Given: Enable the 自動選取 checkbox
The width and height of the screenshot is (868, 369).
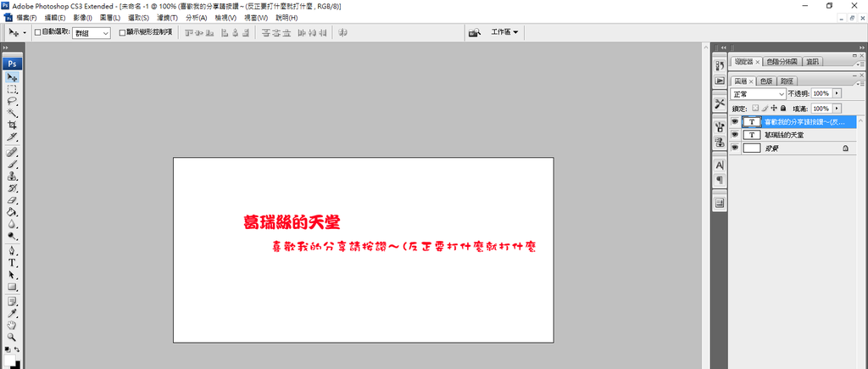Looking at the screenshot, I should click(x=37, y=33).
